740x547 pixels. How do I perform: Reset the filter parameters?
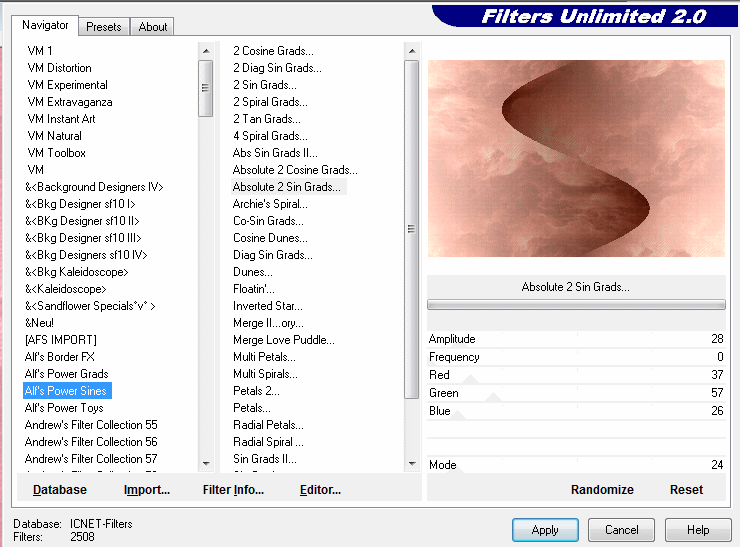pyautogui.click(x=686, y=490)
